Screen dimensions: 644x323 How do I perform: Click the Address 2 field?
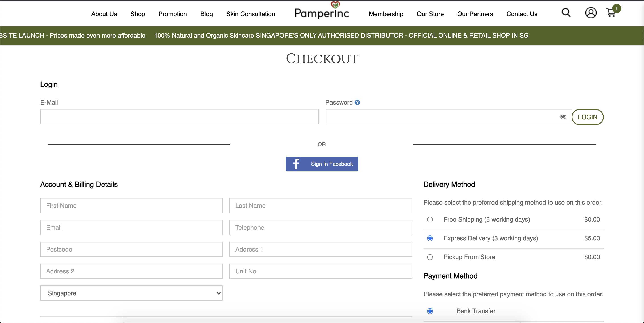[131, 271]
